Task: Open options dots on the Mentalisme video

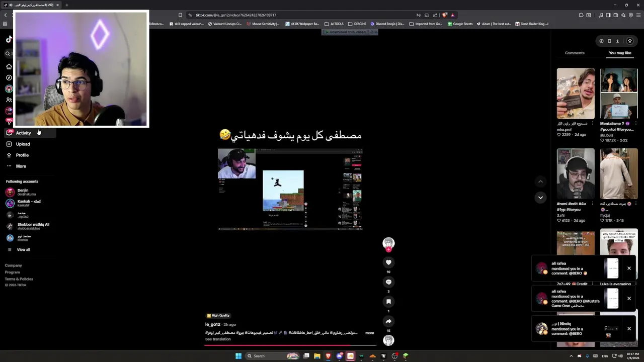Action: click(635, 123)
